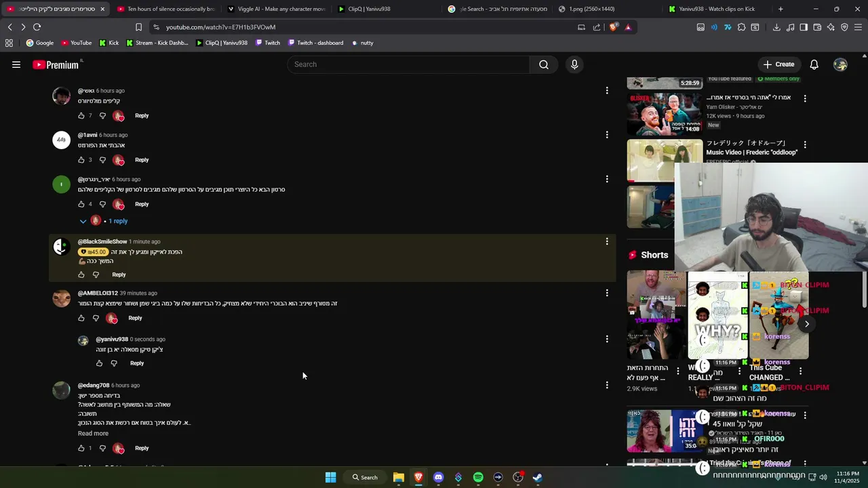The width and height of the screenshot is (868, 488).
Task: Click the YouTube search magnifier button
Action: 543,64
